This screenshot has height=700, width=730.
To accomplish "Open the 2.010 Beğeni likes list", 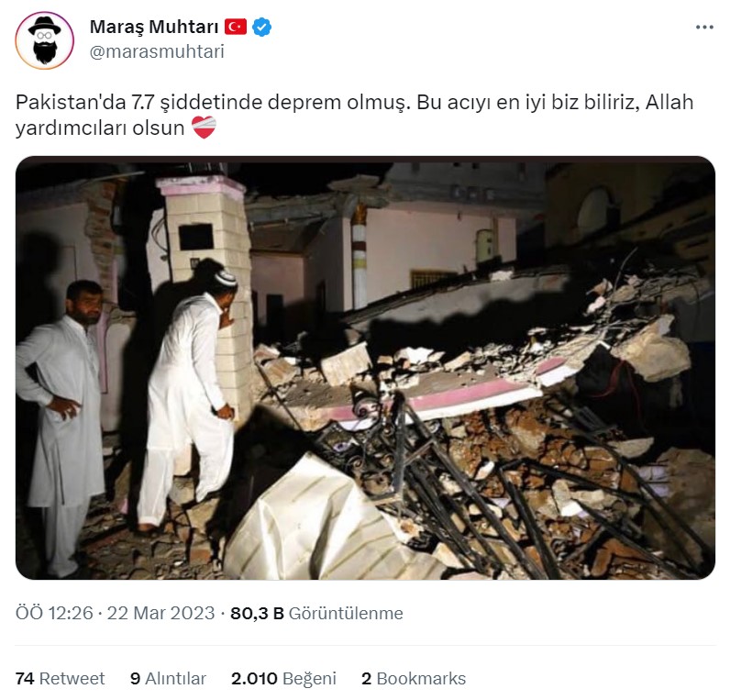I will click(283, 679).
